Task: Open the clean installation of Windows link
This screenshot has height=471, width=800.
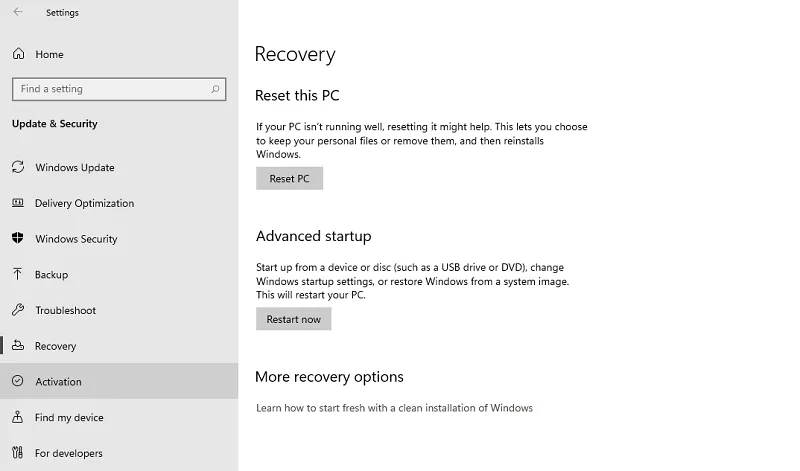Action: (x=394, y=408)
